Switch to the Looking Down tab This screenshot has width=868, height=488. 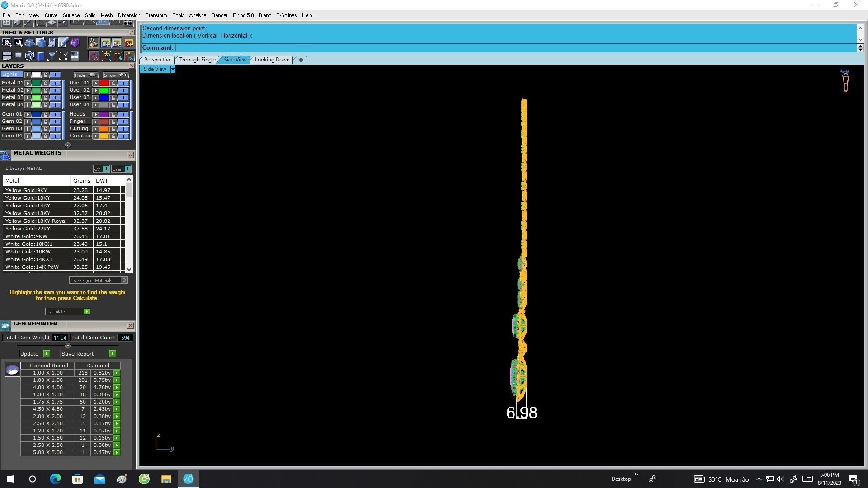click(x=272, y=60)
